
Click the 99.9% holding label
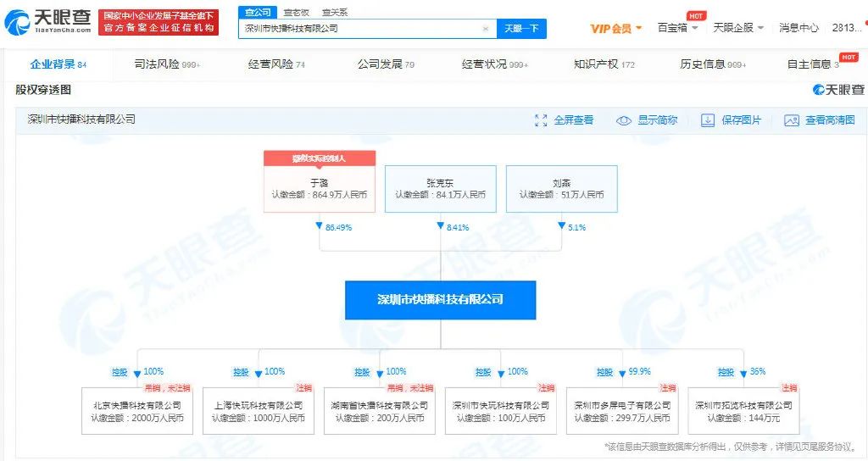(x=639, y=371)
